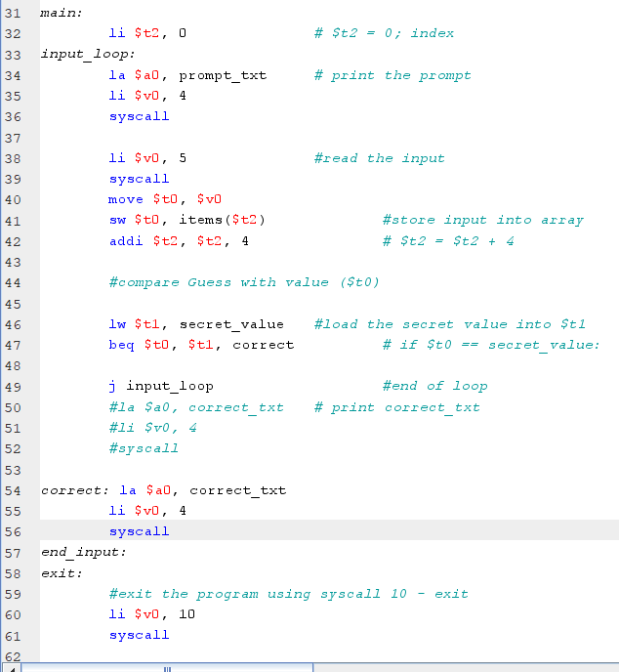Click the syscall instruction on line 39
The width and height of the screenshot is (619, 672).
tap(140, 179)
